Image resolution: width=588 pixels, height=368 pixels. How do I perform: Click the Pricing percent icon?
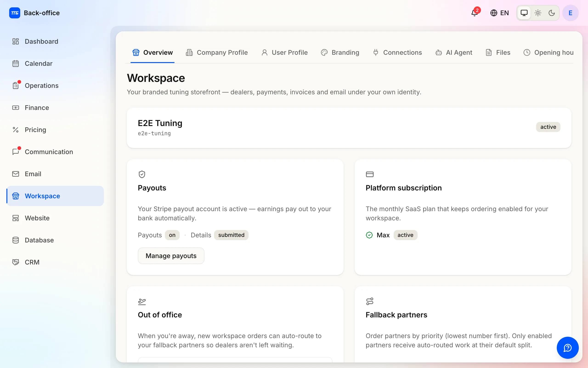pyautogui.click(x=16, y=130)
